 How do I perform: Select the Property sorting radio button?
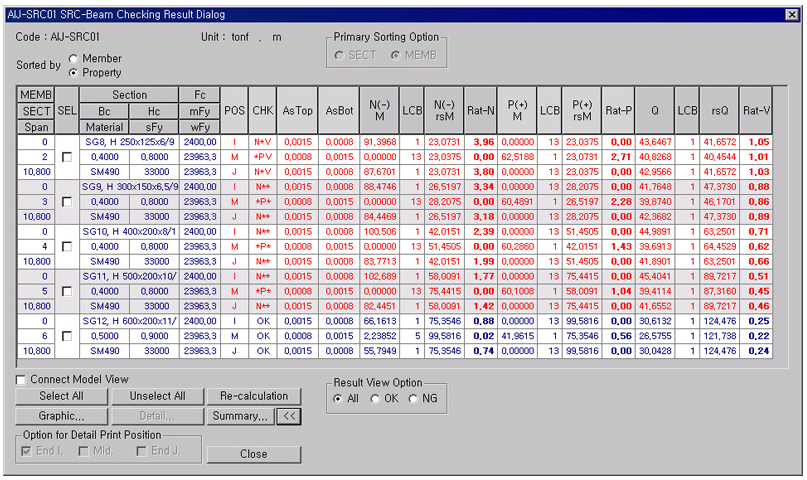coord(74,73)
